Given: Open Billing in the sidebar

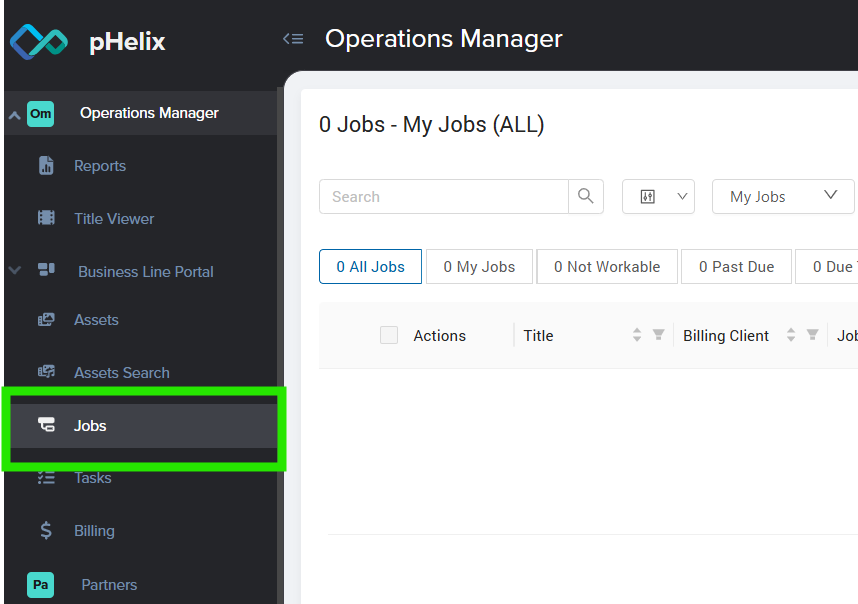Looking at the screenshot, I should [94, 531].
